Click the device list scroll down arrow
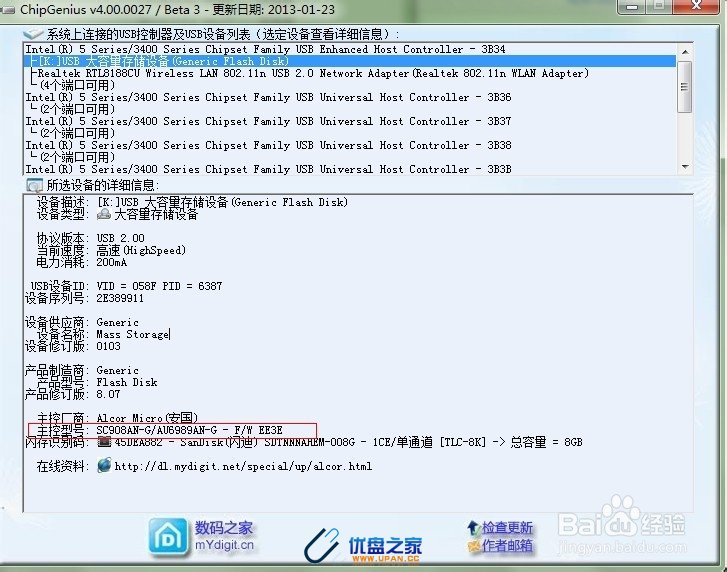 click(x=685, y=167)
